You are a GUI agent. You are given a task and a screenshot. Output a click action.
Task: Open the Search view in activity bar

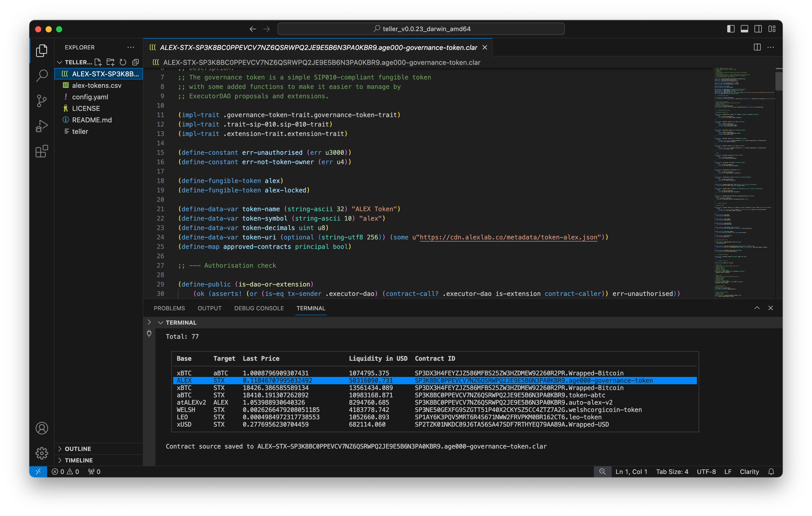pos(42,76)
